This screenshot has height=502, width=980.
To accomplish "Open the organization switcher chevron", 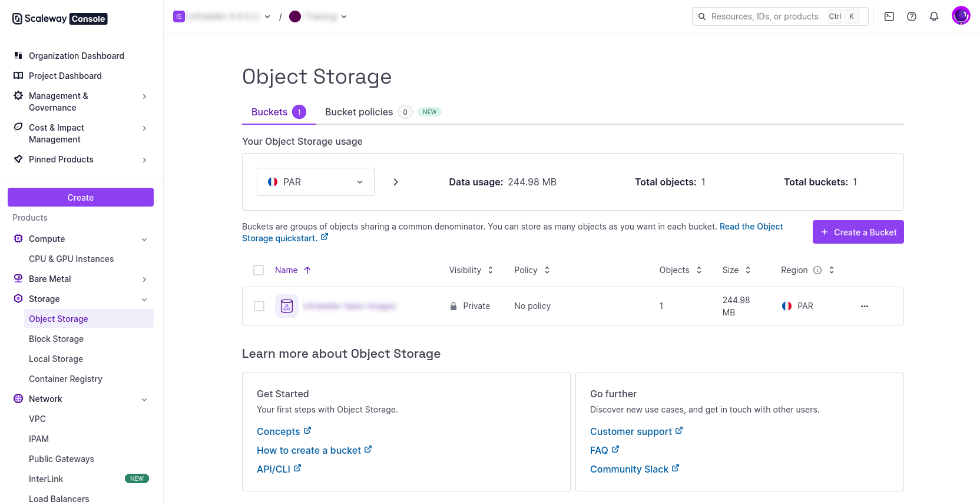I will point(267,16).
